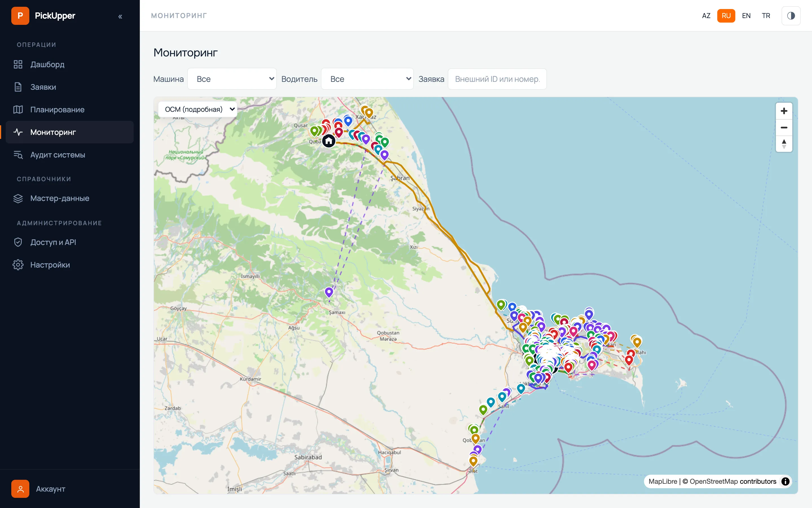812x508 pixels.
Task: Focus the Заявка external ID input field
Action: (497, 79)
